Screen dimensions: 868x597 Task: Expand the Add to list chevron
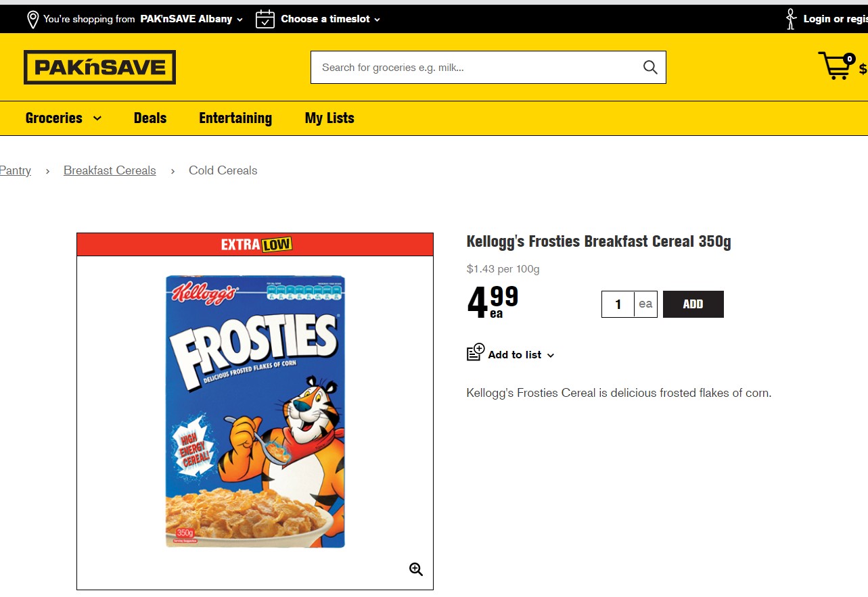[x=551, y=356]
